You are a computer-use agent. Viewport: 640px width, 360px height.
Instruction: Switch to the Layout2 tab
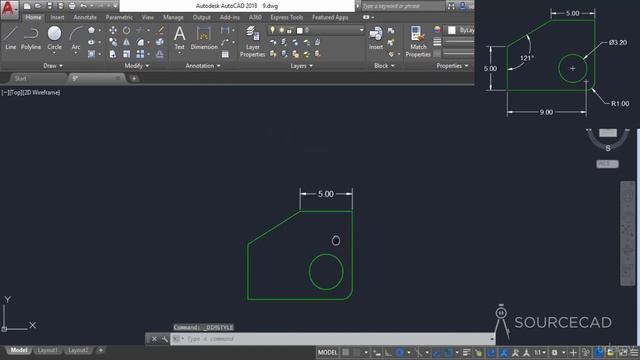tap(78, 350)
